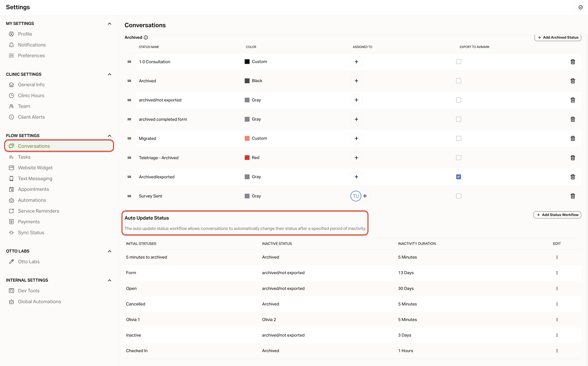Check Avimark export for Teletriage - Archived

[x=458, y=158]
